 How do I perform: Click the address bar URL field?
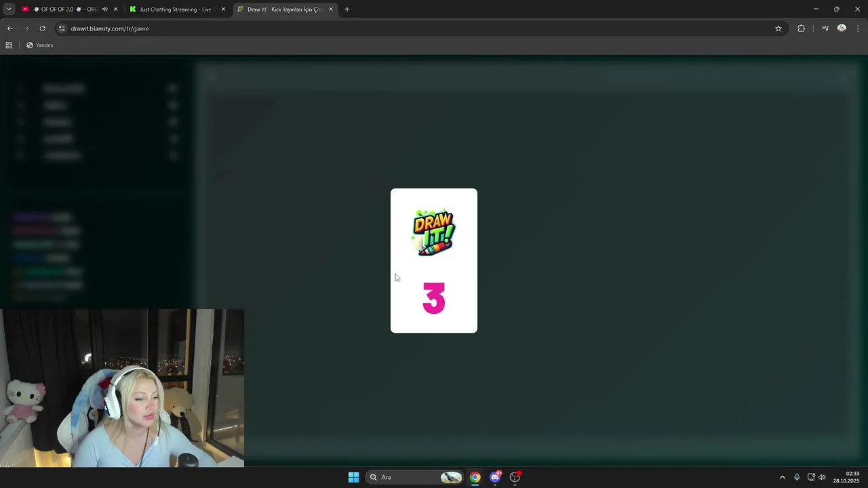coord(420,28)
